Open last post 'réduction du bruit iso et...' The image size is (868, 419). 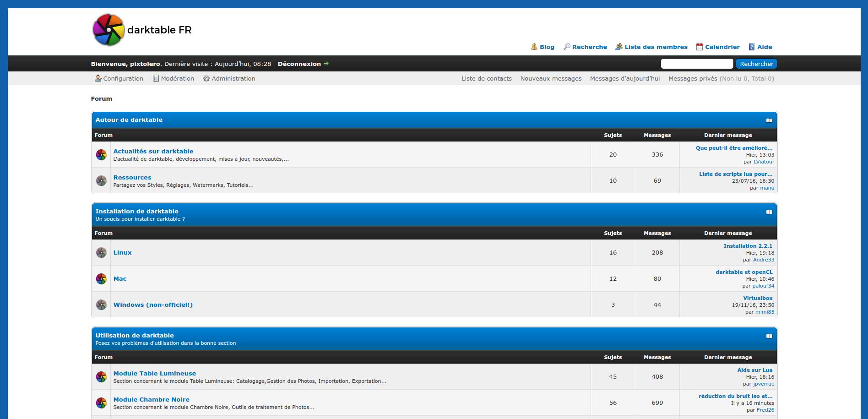pyautogui.click(x=736, y=396)
